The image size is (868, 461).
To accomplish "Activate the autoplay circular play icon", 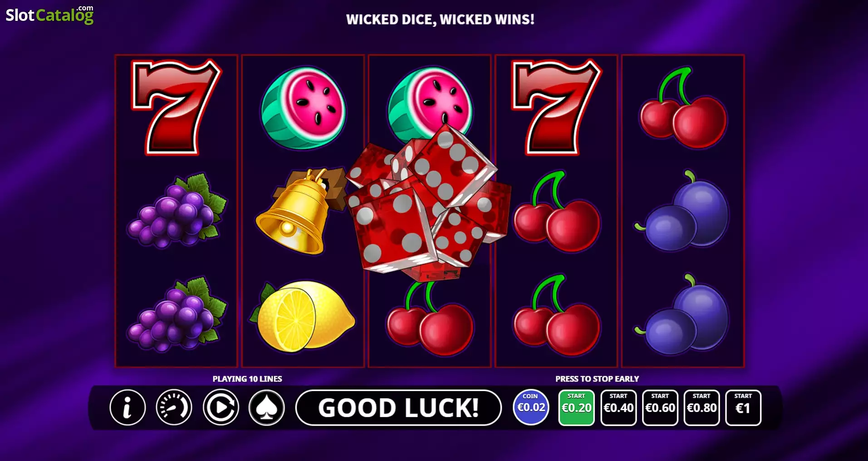I will pyautogui.click(x=221, y=407).
